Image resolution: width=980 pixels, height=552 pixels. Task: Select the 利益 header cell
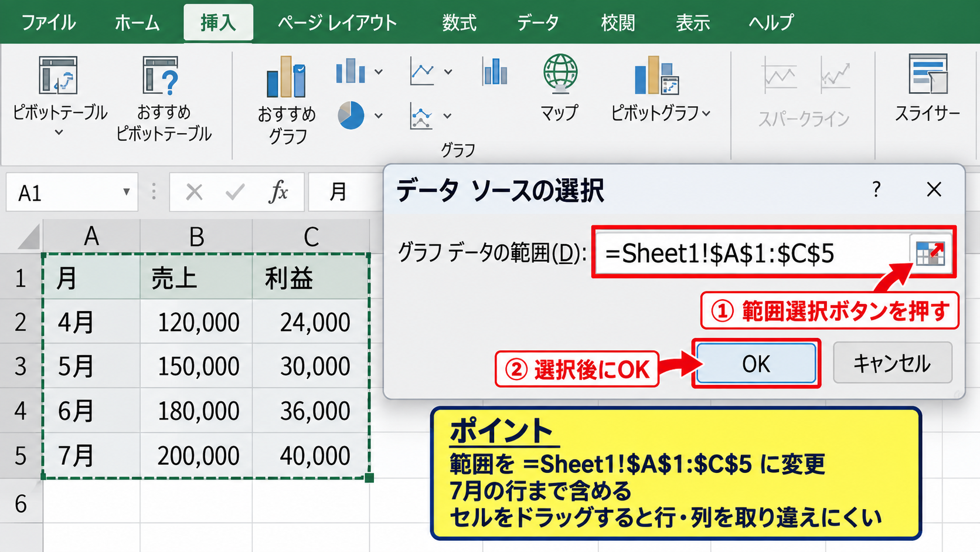(x=311, y=277)
